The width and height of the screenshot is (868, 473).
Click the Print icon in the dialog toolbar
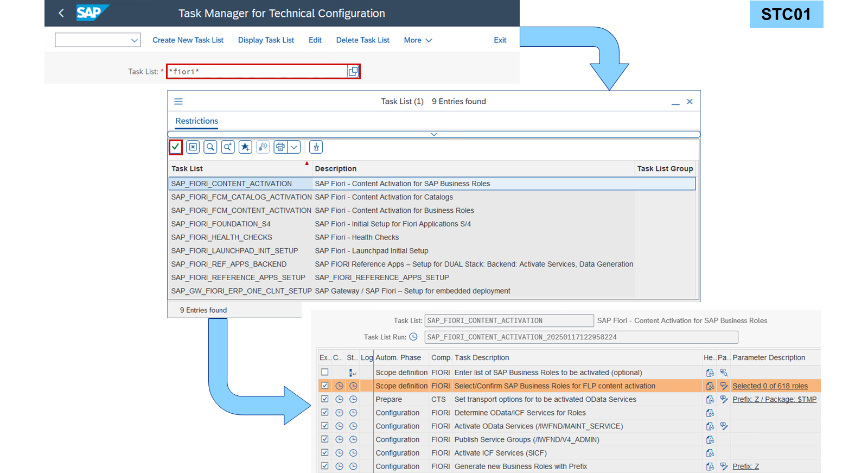[x=280, y=147]
